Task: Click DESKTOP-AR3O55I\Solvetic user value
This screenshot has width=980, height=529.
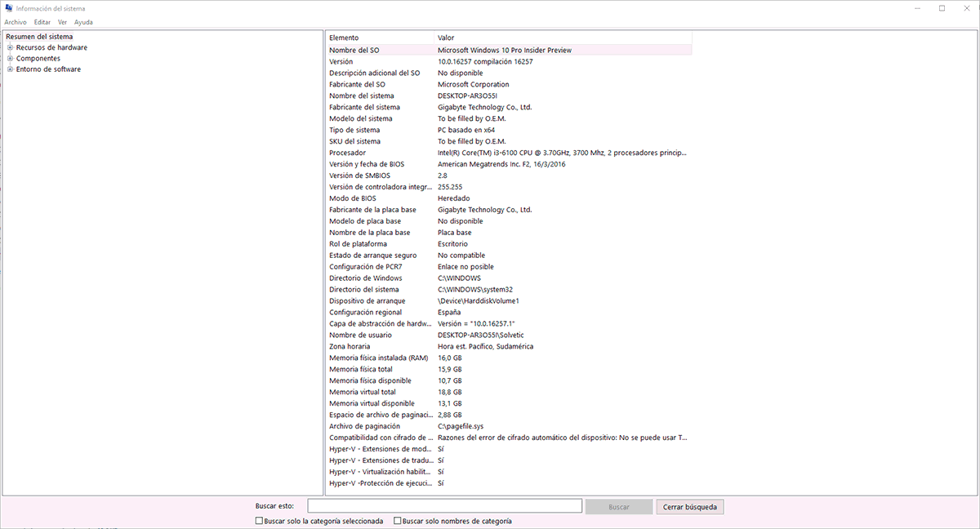Action: click(x=483, y=335)
